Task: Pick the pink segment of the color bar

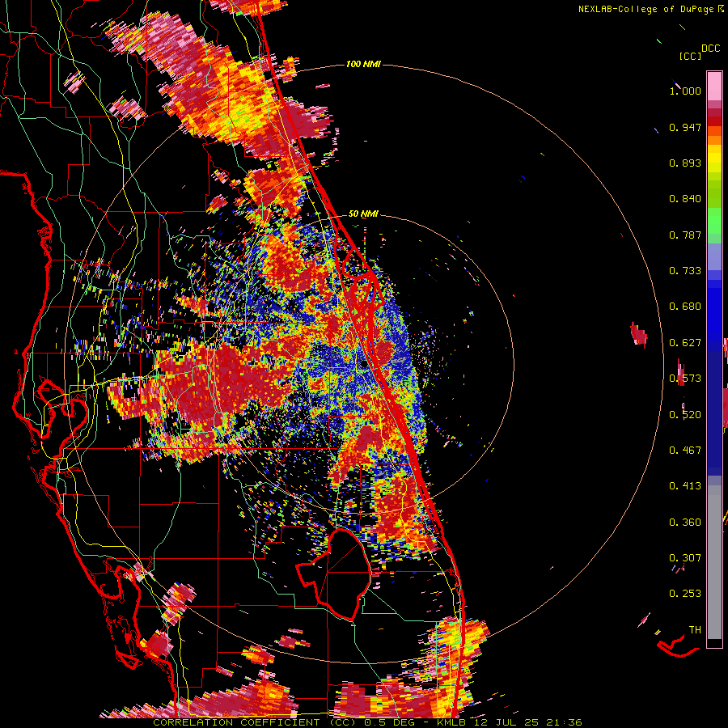Action: pyautogui.click(x=714, y=86)
